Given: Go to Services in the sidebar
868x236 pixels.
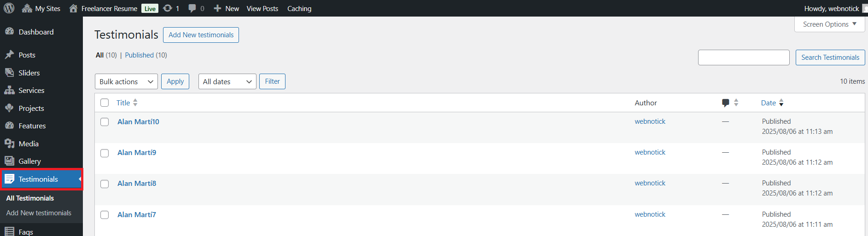Looking at the screenshot, I should coord(31,91).
